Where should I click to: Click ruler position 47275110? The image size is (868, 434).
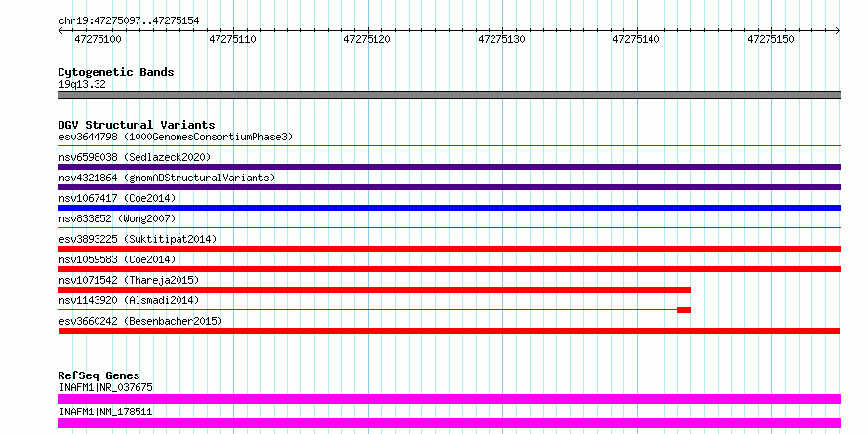tap(233, 39)
